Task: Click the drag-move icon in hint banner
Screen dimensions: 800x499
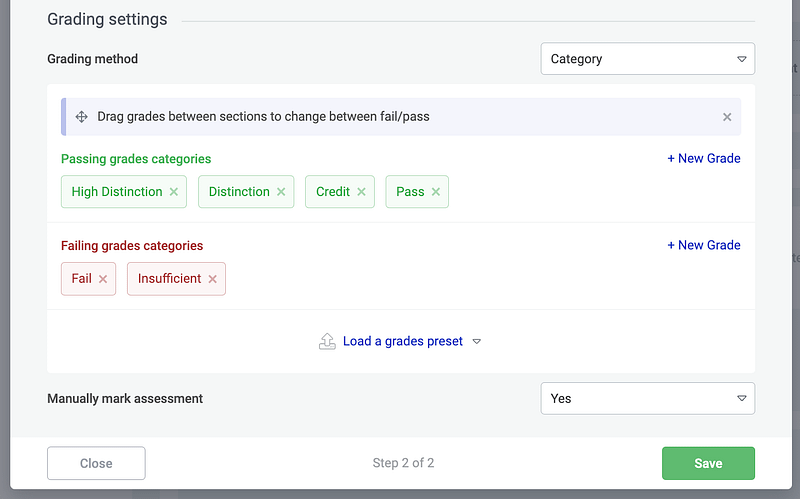Action: pos(82,117)
